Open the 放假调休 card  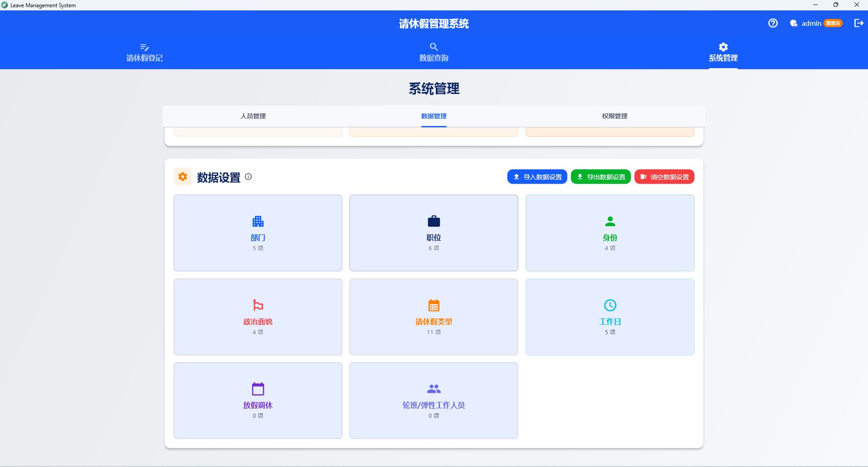258,400
